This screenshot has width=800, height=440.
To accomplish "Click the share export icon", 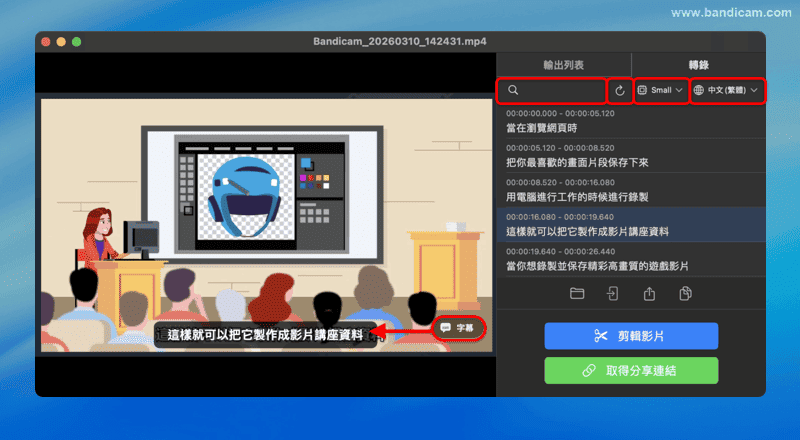I will pyautogui.click(x=649, y=293).
